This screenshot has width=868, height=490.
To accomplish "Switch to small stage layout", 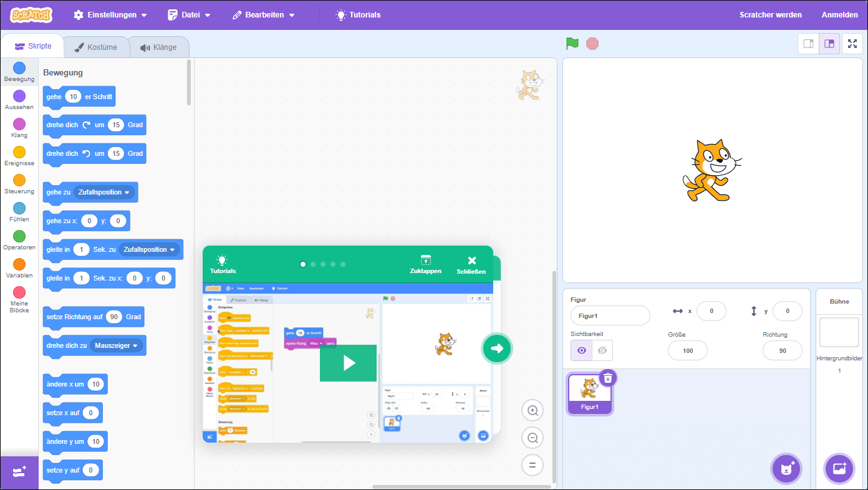I will tap(809, 44).
